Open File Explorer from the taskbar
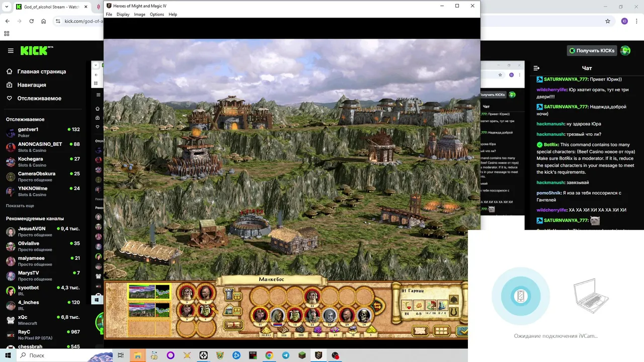This screenshot has width=644, height=362. point(137,355)
